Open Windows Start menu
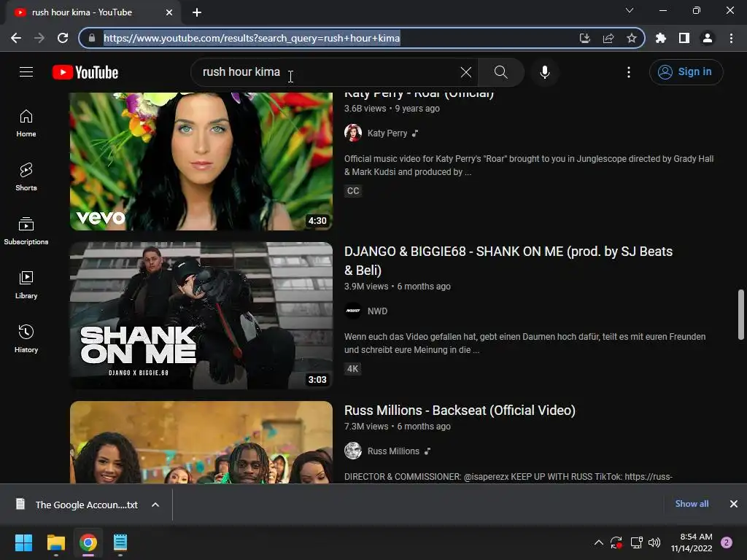The height and width of the screenshot is (560, 747). [23, 542]
